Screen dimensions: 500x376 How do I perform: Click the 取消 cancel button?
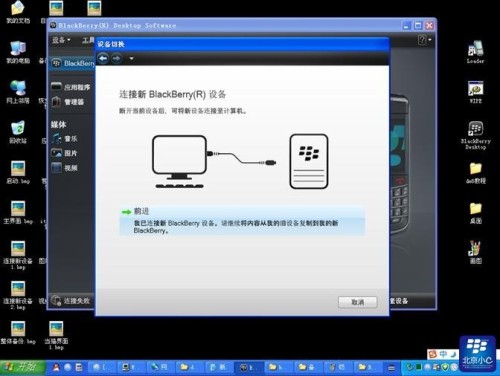[358, 302]
